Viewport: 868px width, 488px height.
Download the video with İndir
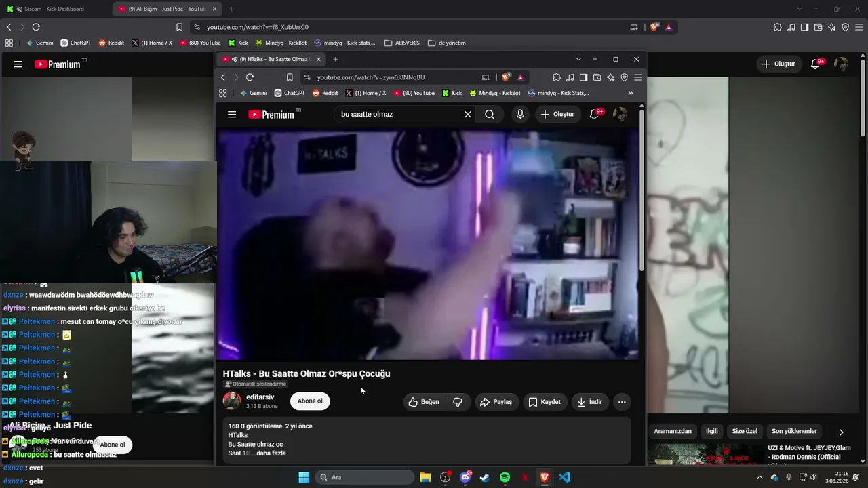[589, 402]
